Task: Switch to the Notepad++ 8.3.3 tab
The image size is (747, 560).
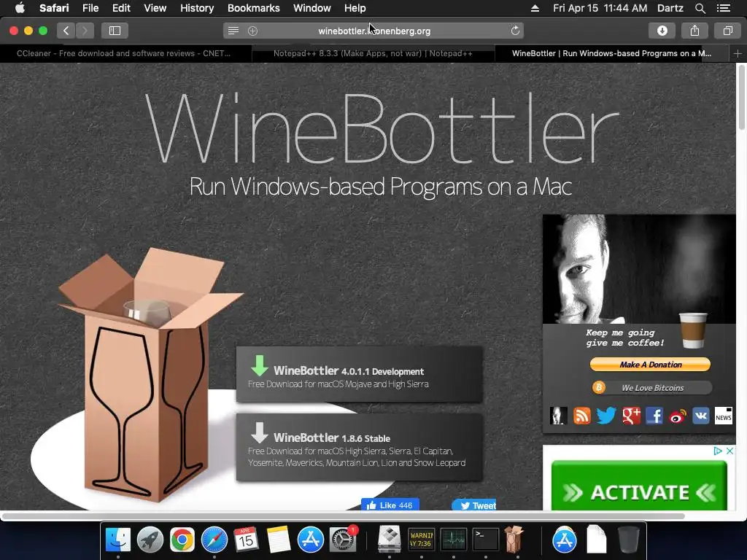Action: point(373,54)
